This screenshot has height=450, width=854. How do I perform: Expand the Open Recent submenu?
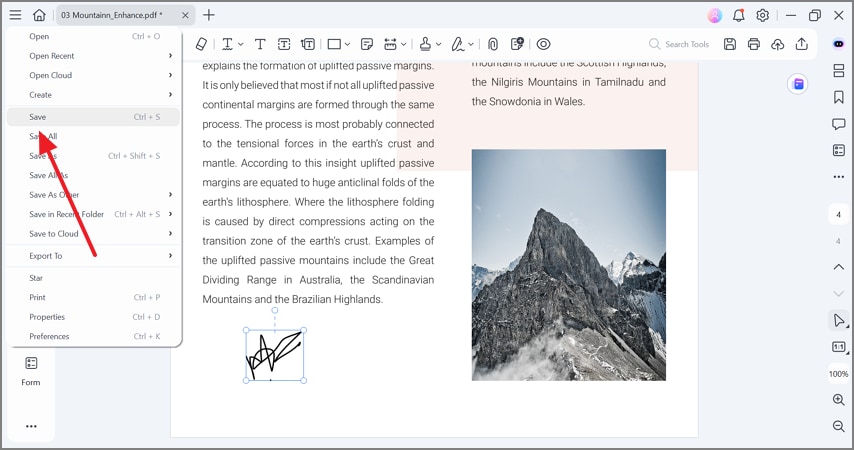tap(93, 56)
